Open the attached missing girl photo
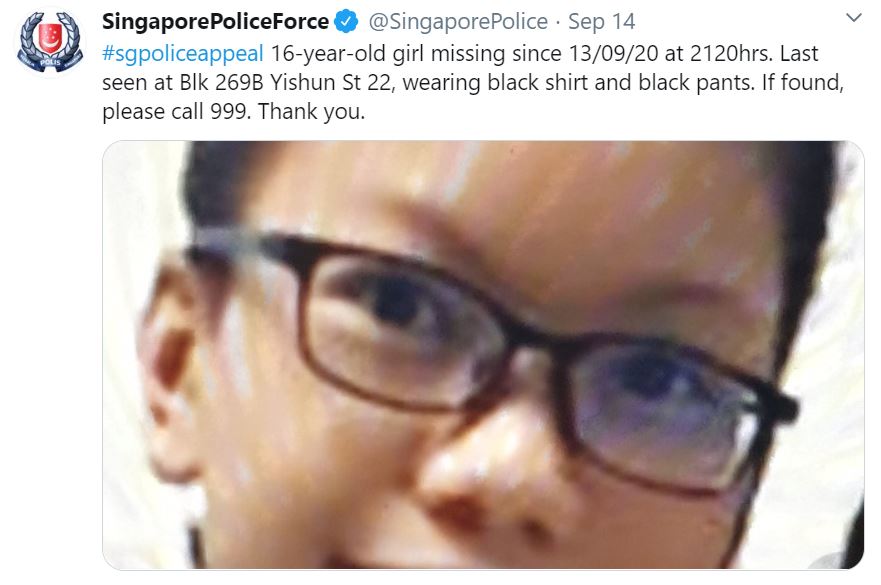Screen dimensions: 881x585 [x=483, y=355]
